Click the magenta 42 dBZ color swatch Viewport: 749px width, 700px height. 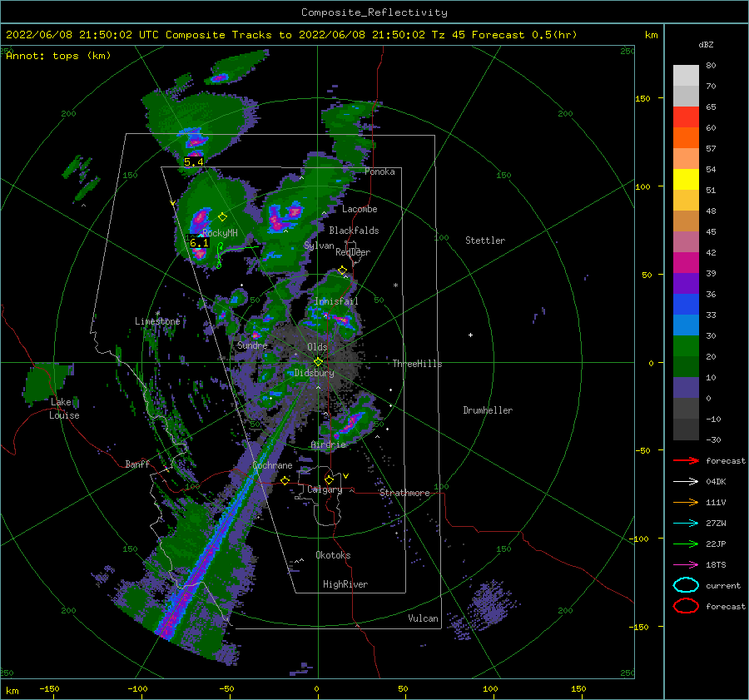[x=686, y=262]
